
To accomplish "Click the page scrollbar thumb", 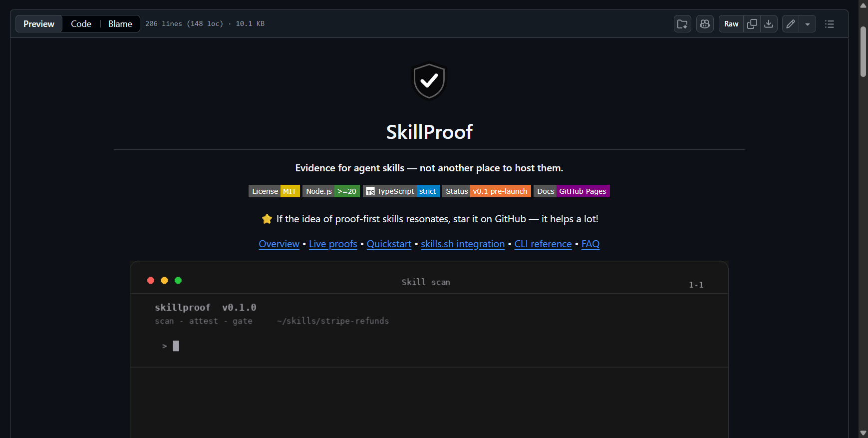I will coord(863,51).
